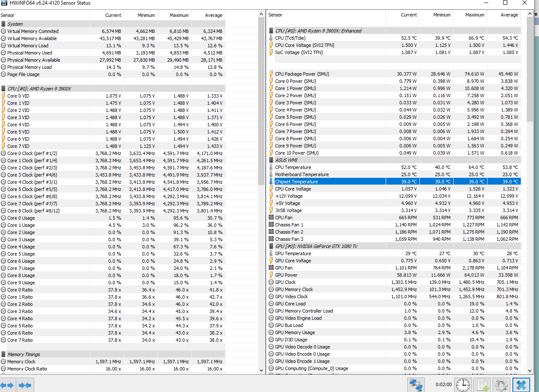The width and height of the screenshot is (539, 392).
Task: Click chip icon beside the System group
Action: 3,24
